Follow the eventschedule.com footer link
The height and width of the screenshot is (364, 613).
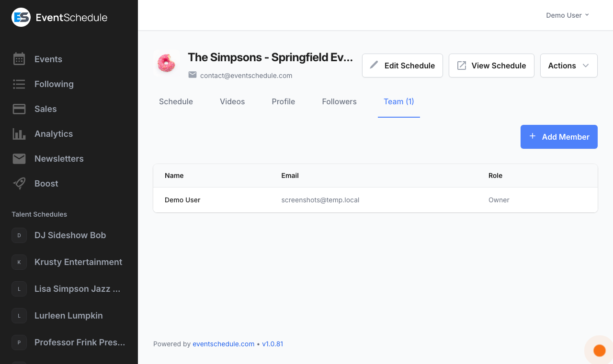coord(223,344)
